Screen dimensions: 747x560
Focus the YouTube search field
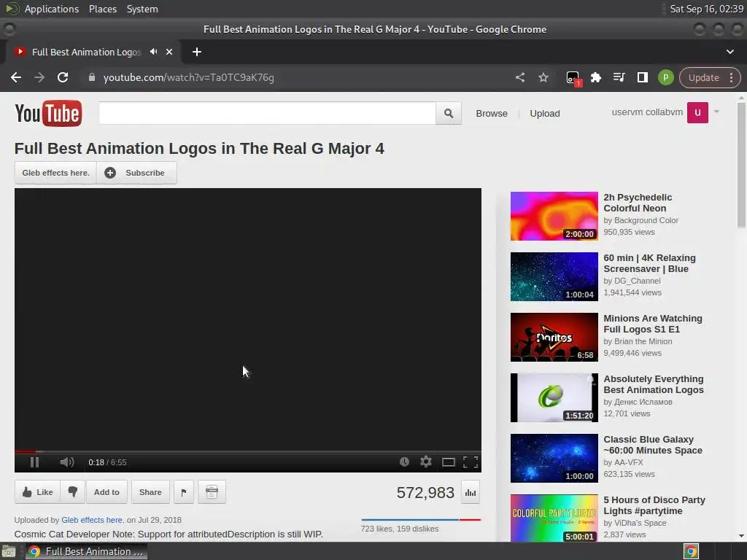(x=267, y=113)
